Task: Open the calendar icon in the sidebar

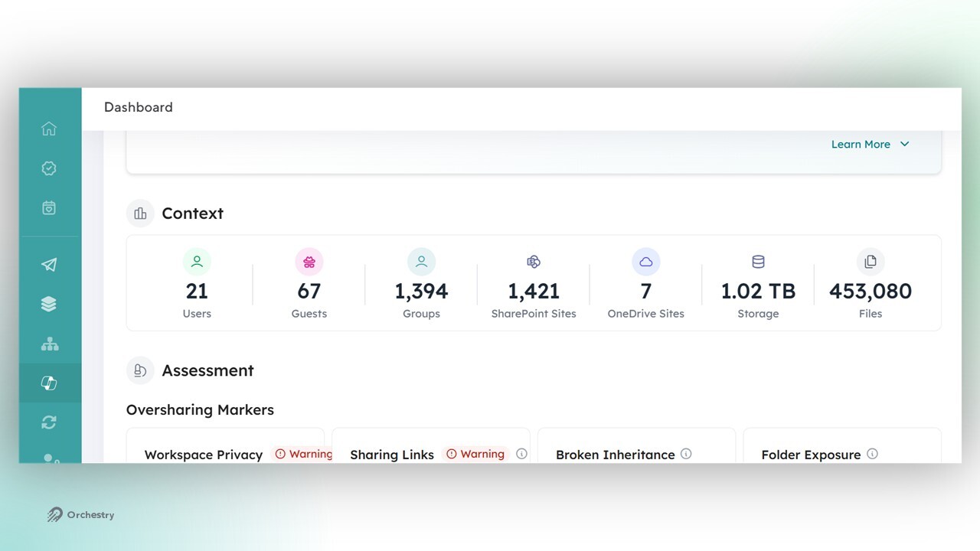Action: (49, 207)
